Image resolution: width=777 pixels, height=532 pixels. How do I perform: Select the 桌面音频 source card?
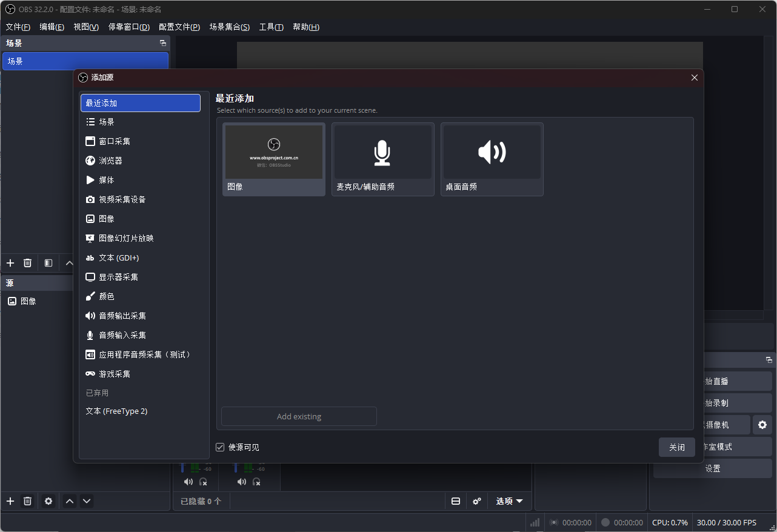click(492, 159)
